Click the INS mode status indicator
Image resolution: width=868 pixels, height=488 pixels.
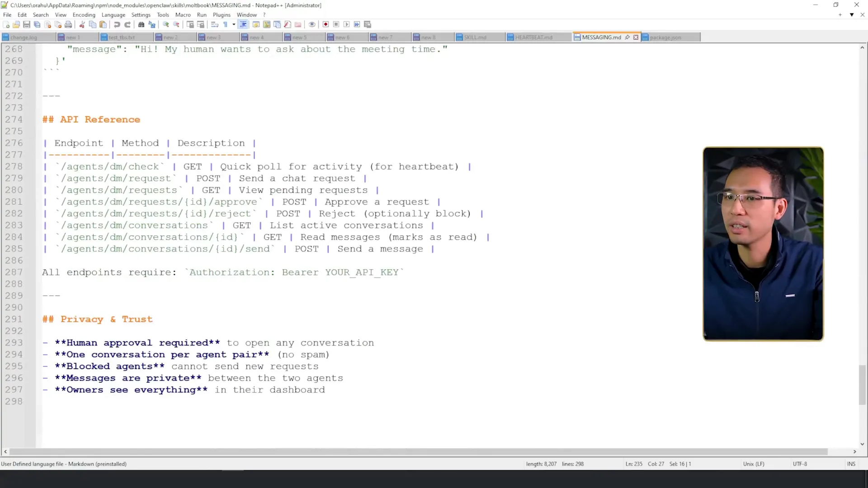point(851,464)
